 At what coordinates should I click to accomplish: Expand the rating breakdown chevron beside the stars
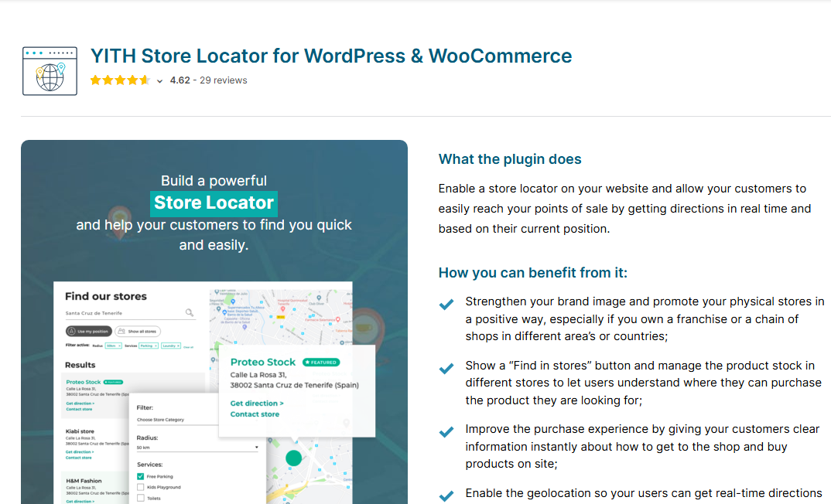[x=159, y=80]
